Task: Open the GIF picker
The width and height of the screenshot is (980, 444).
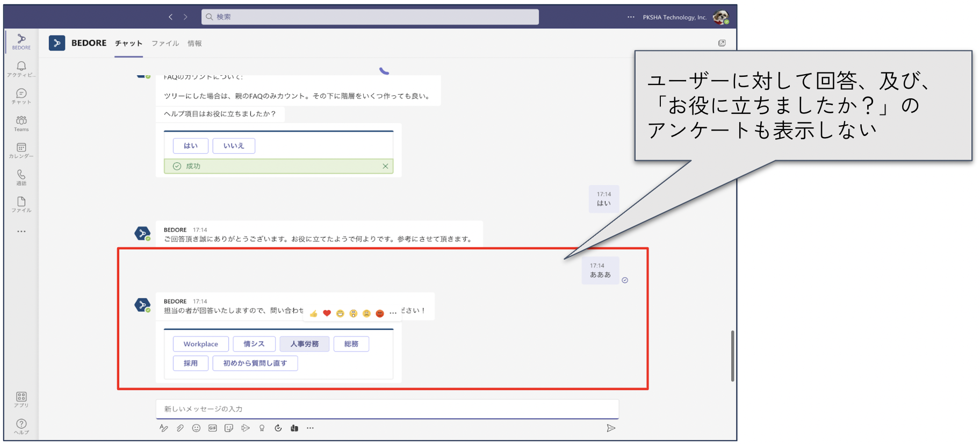Action: coord(213,428)
